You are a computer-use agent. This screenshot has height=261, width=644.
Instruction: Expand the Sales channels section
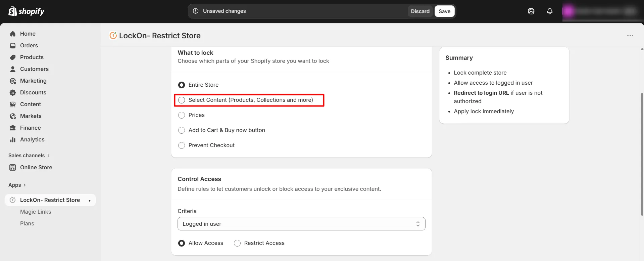[29, 156]
